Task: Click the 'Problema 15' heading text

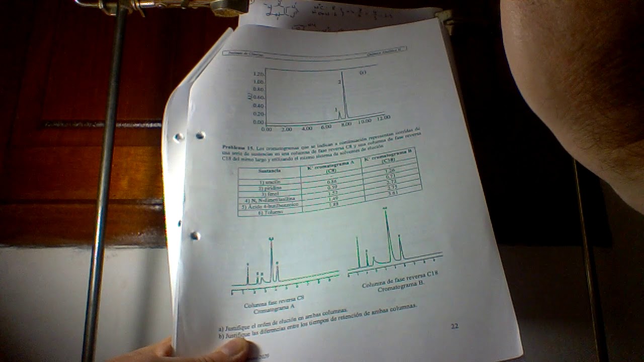Action: click(x=238, y=148)
